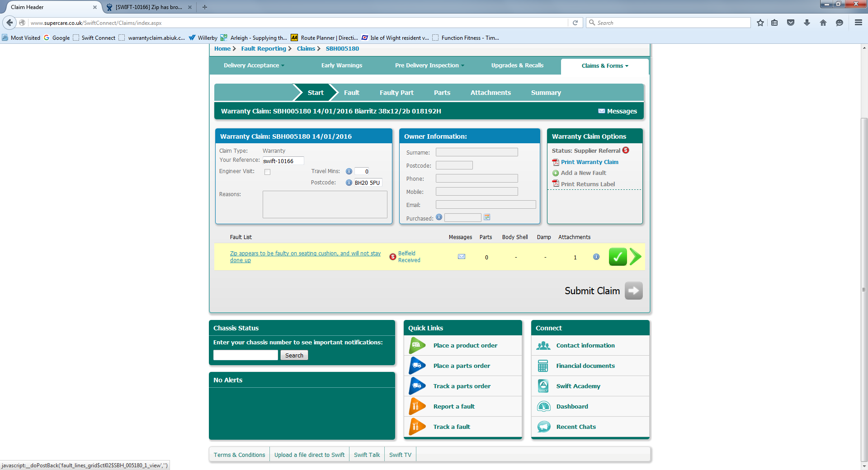The image size is (868, 470).
Task: Select the Faulty Part step tab
Action: point(396,93)
